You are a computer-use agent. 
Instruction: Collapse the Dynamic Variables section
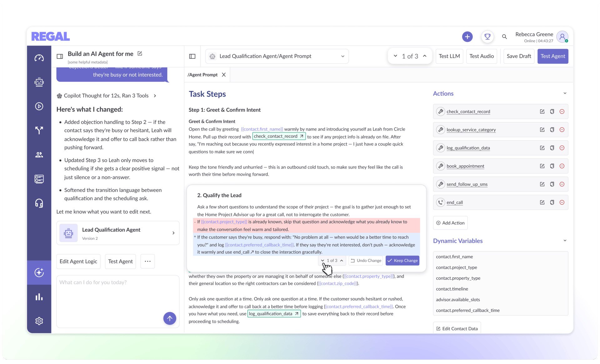point(565,241)
